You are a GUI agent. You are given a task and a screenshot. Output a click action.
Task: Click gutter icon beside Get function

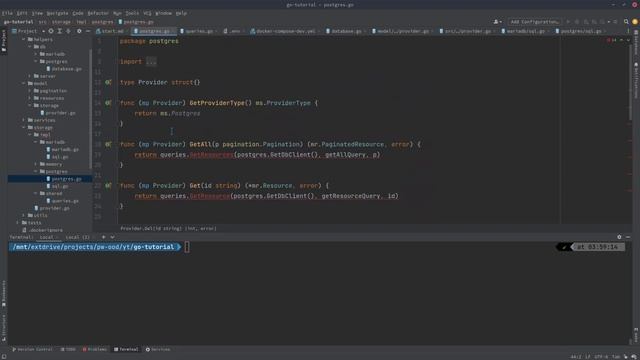coord(108,185)
